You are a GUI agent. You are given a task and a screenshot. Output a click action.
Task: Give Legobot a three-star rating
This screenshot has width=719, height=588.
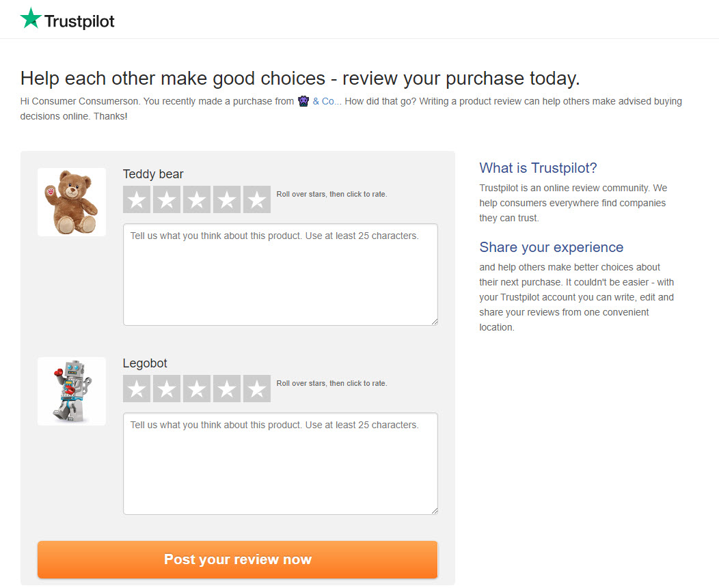click(197, 389)
